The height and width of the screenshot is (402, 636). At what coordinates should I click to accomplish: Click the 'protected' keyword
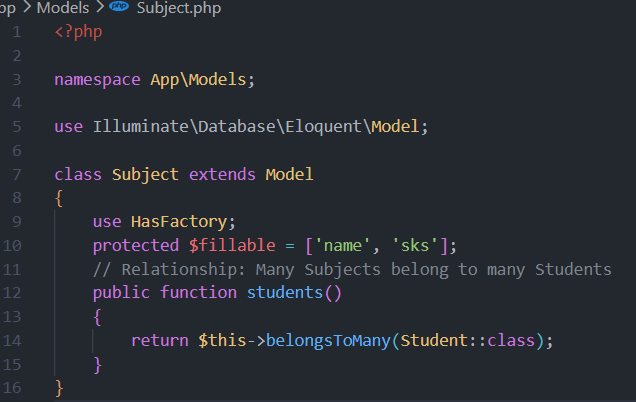click(136, 246)
